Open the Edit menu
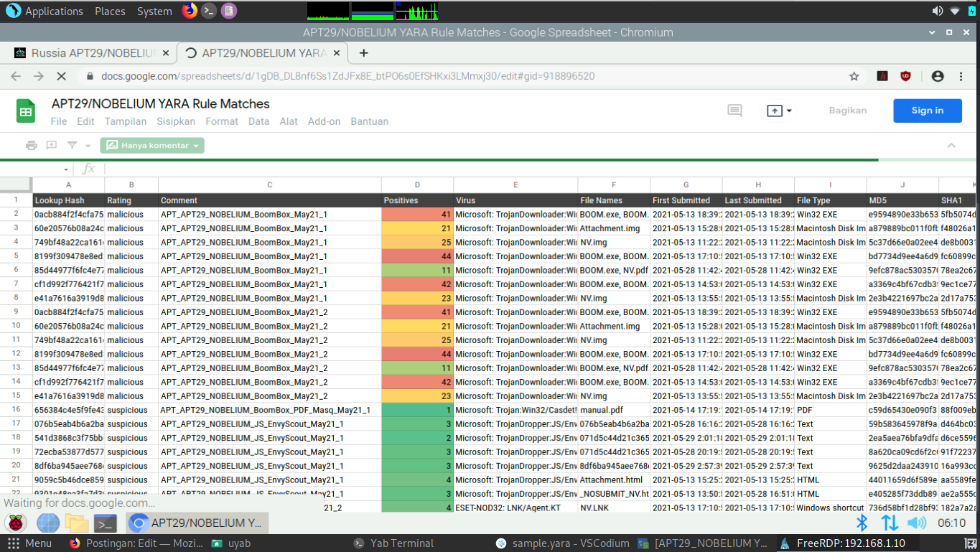This screenshot has height=552, width=980. tap(85, 121)
